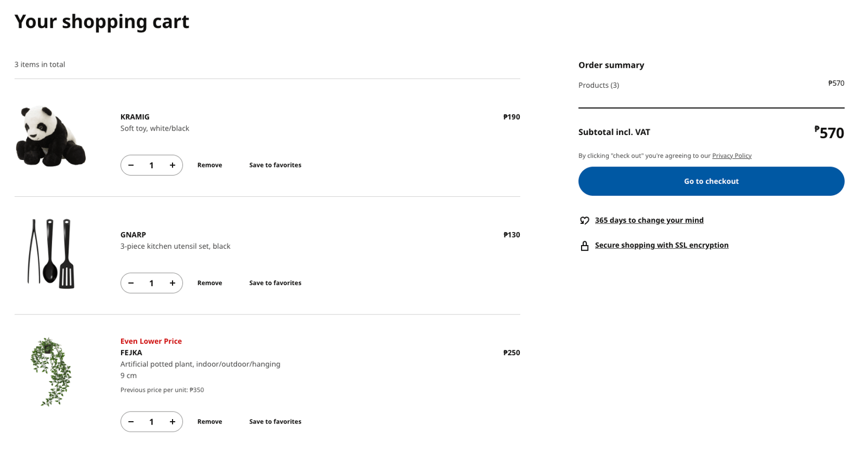The image size is (868, 457).
Task: Open 365 days to change your mind
Action: coord(649,220)
